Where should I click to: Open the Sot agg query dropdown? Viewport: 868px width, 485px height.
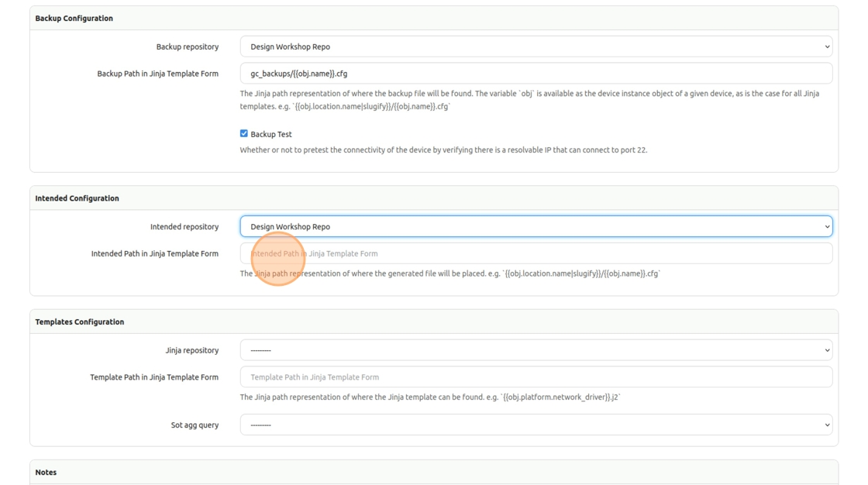536,425
